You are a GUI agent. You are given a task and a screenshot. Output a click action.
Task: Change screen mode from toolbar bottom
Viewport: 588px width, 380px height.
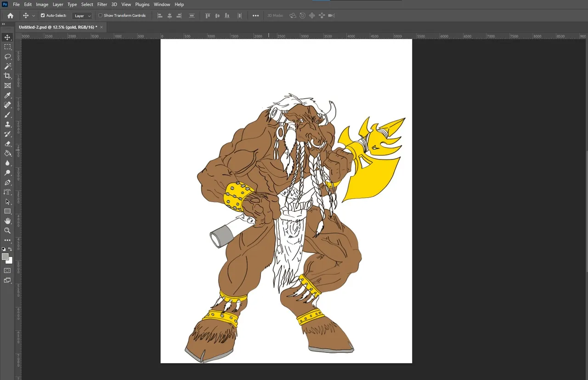pyautogui.click(x=7, y=280)
